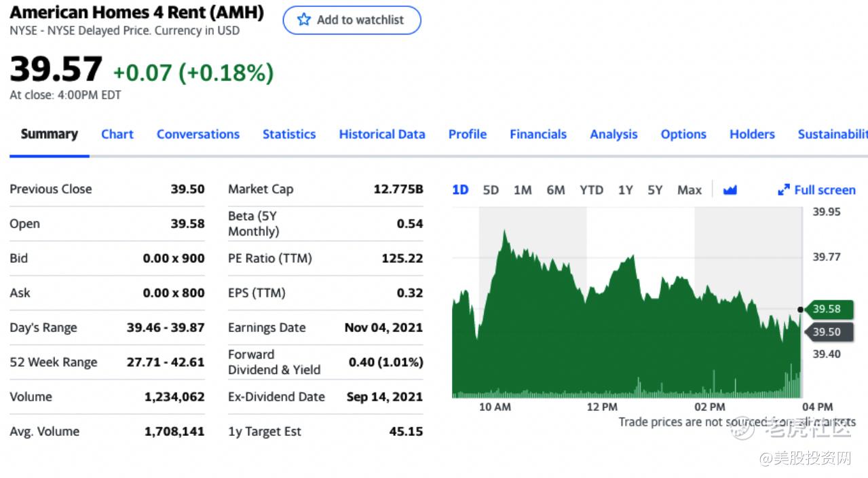Go to the Historical Data tab
The width and height of the screenshot is (868, 478).
(382, 134)
